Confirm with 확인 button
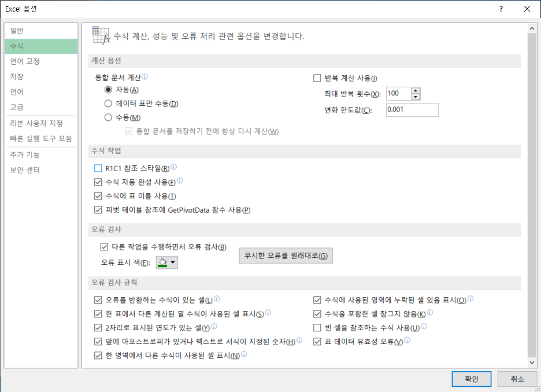 click(471, 379)
